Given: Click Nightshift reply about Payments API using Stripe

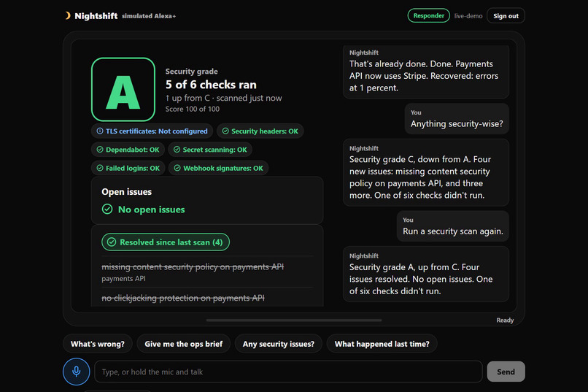Looking at the screenshot, I should coord(426,72).
